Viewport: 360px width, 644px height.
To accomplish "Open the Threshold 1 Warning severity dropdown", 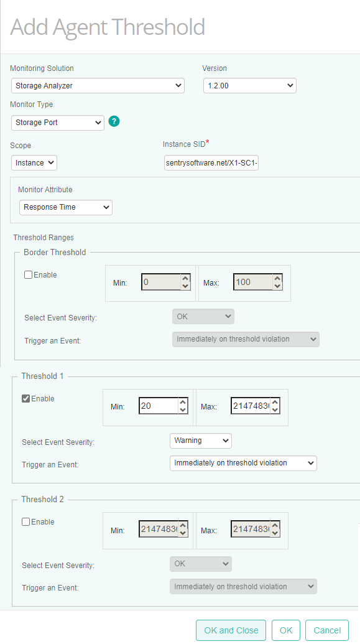I will point(201,441).
